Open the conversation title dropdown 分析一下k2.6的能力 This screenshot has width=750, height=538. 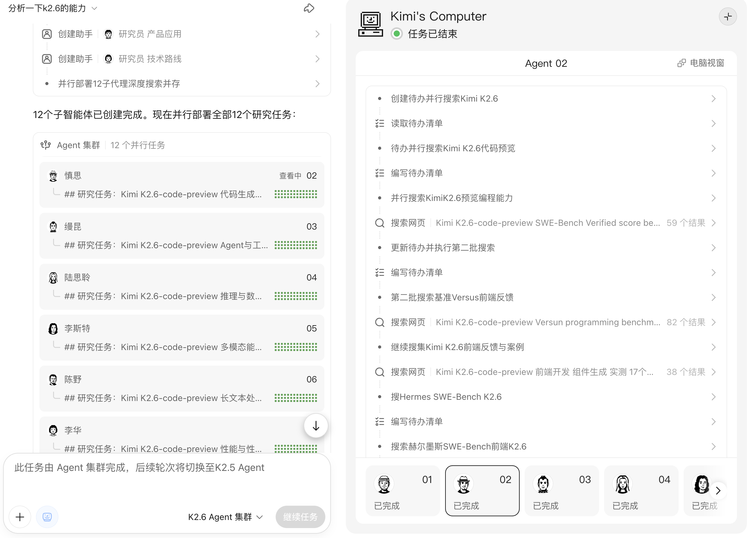coord(53,8)
